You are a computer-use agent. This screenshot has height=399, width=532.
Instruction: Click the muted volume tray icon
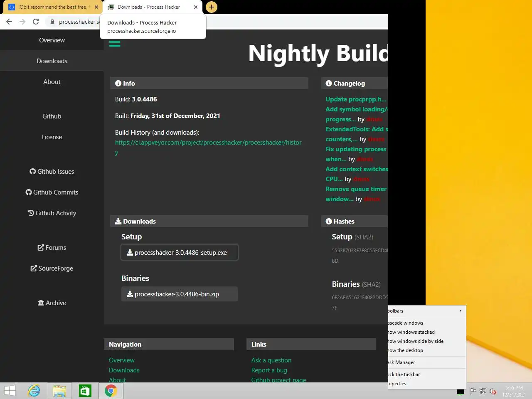tap(493, 391)
